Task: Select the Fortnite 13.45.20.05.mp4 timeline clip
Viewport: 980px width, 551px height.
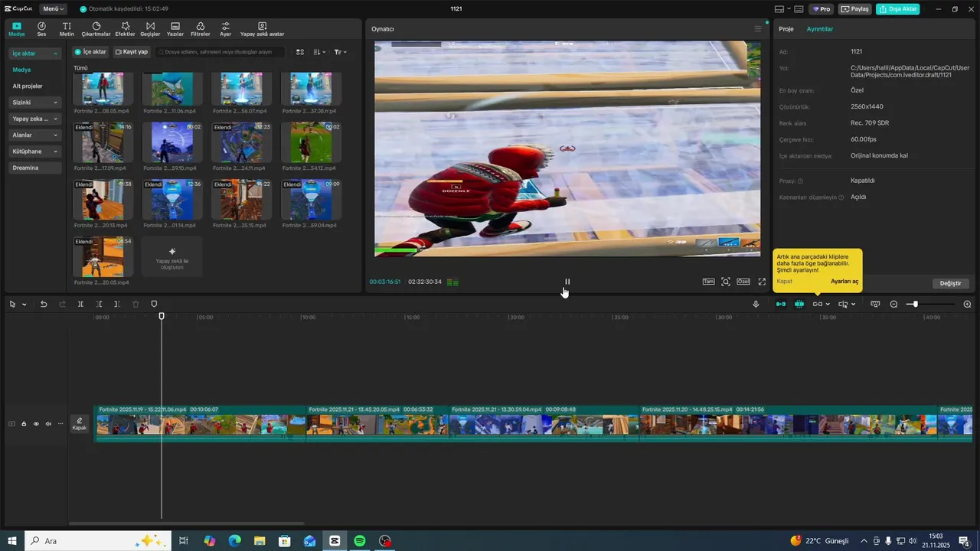Action: (377, 423)
